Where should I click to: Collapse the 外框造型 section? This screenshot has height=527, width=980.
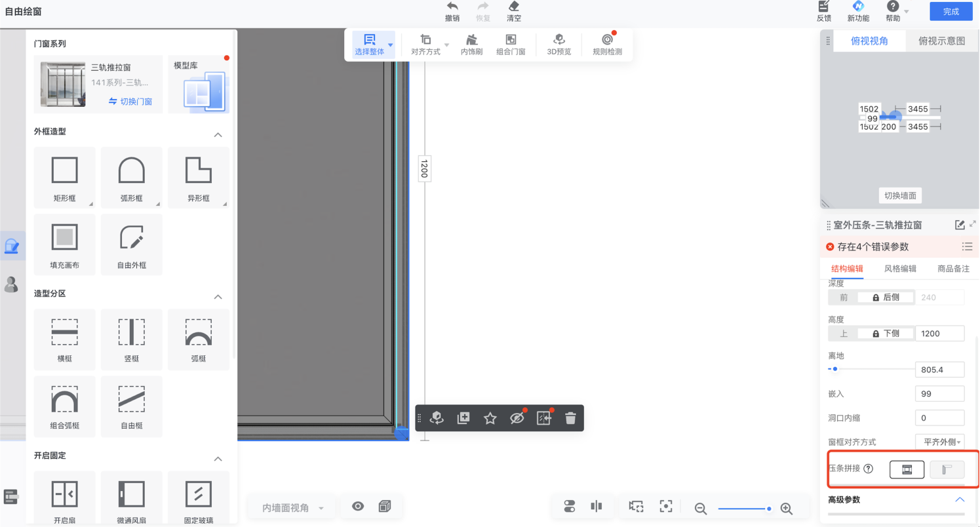point(218,134)
